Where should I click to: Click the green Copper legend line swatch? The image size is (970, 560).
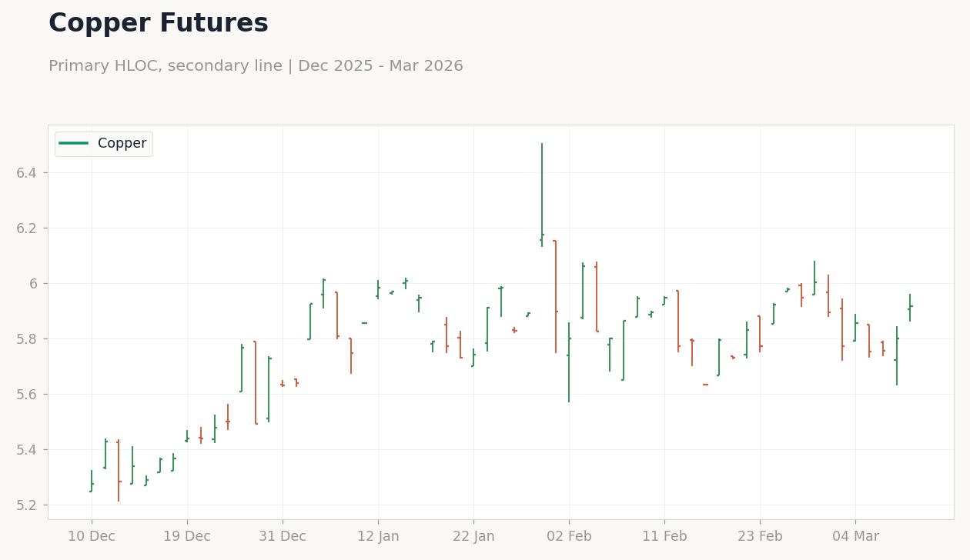74,144
